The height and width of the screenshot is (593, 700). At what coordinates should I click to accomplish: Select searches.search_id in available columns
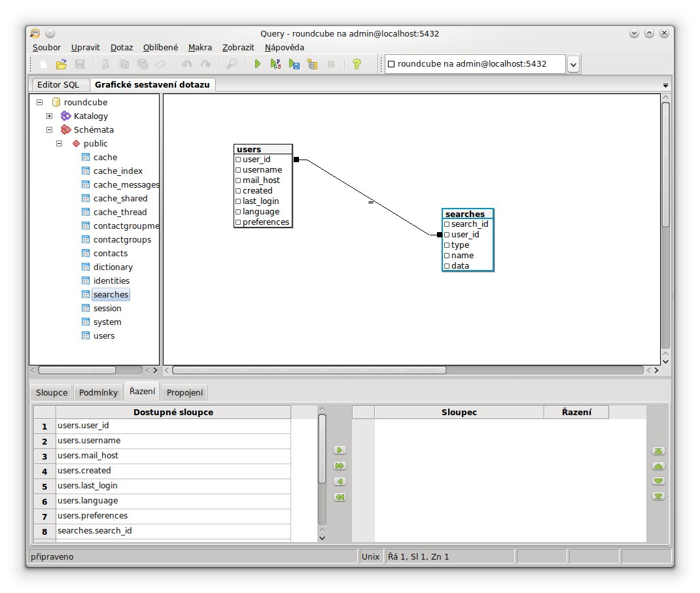point(173,531)
